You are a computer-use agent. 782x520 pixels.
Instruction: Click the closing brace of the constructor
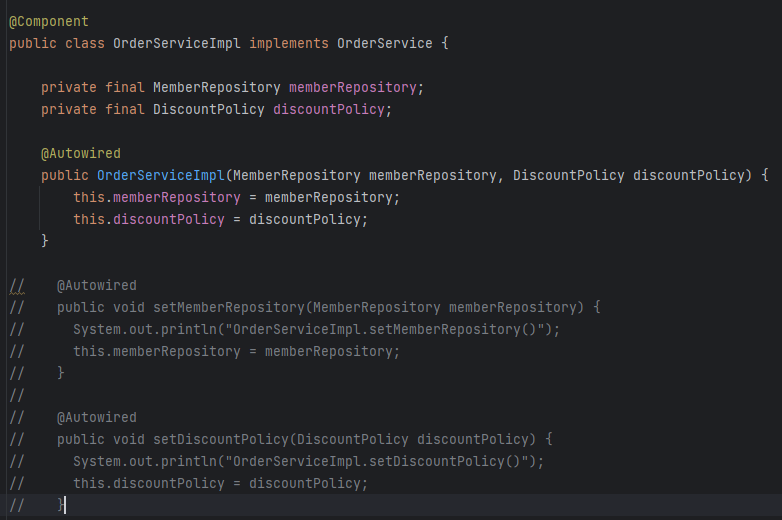click(45, 241)
